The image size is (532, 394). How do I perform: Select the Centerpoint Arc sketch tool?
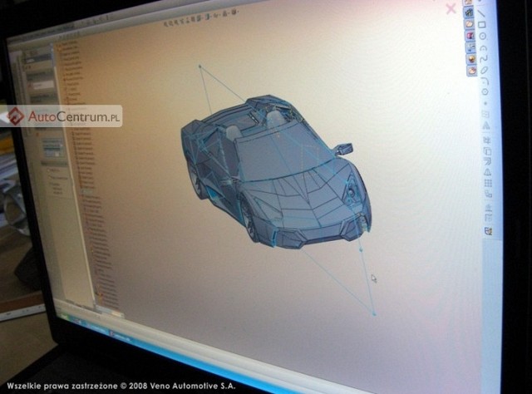tap(483, 47)
